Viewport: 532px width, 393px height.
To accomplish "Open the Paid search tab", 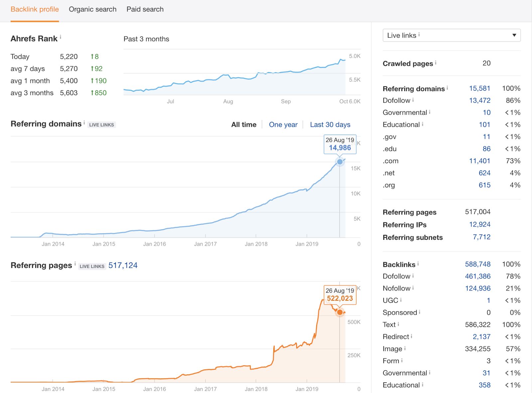I will 145,9.
